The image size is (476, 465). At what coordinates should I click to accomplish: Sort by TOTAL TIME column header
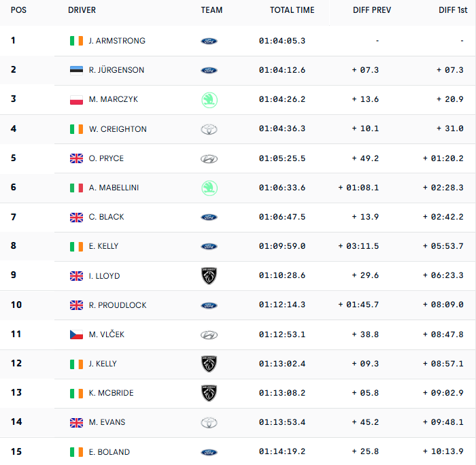click(x=292, y=10)
